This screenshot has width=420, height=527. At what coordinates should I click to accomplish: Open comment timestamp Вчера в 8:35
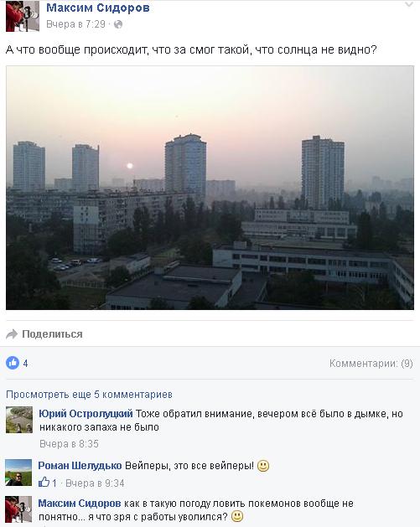tap(69, 444)
